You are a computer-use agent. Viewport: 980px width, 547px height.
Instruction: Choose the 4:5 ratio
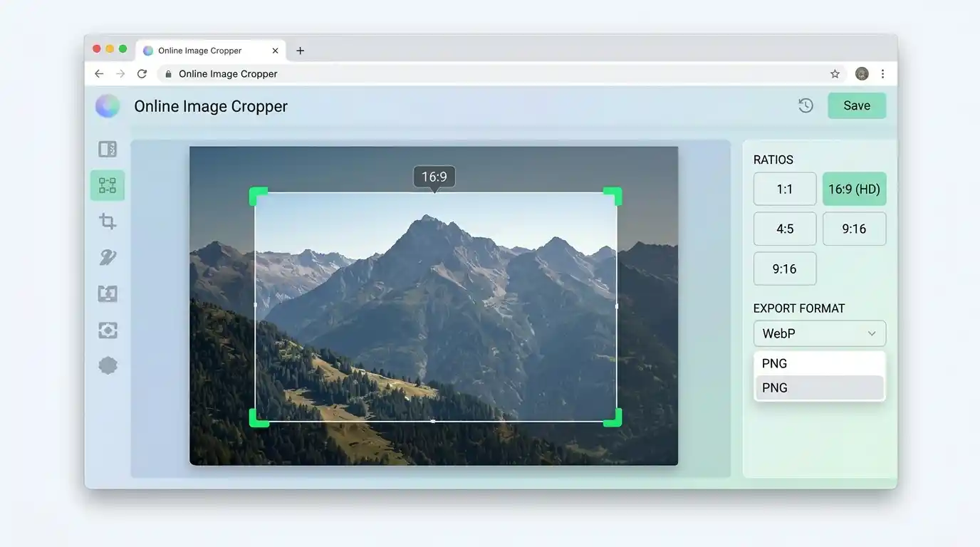click(x=785, y=229)
